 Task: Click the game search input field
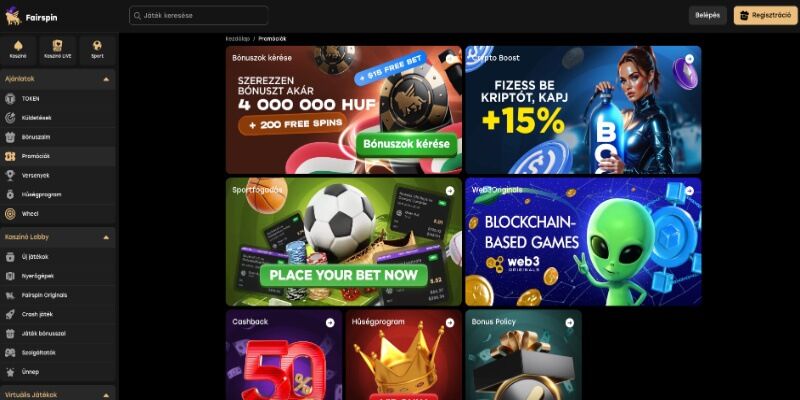(198, 15)
